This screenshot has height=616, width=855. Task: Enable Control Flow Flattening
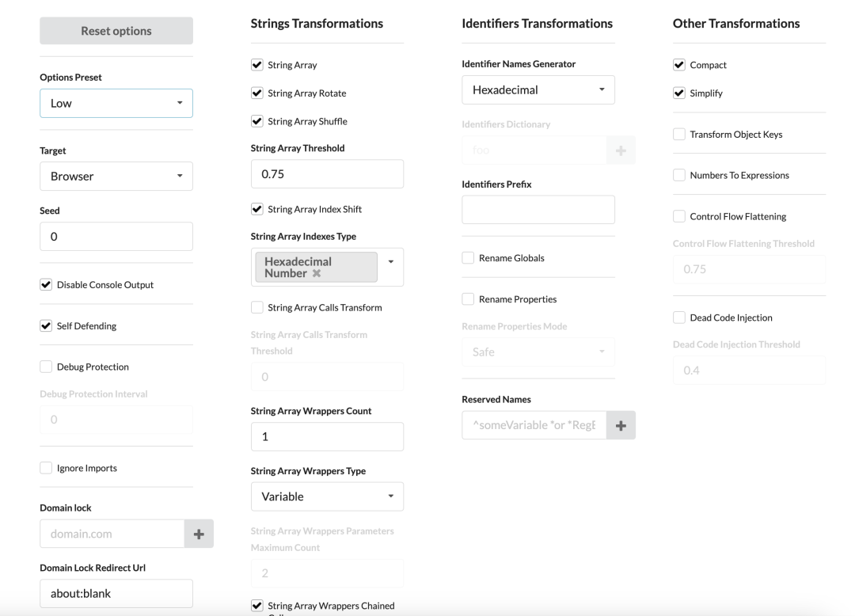coord(679,216)
